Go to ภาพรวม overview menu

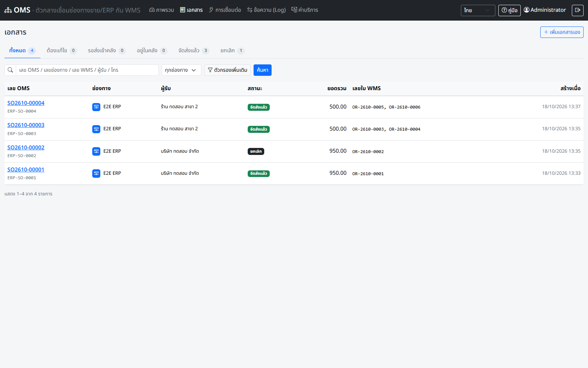point(161,10)
